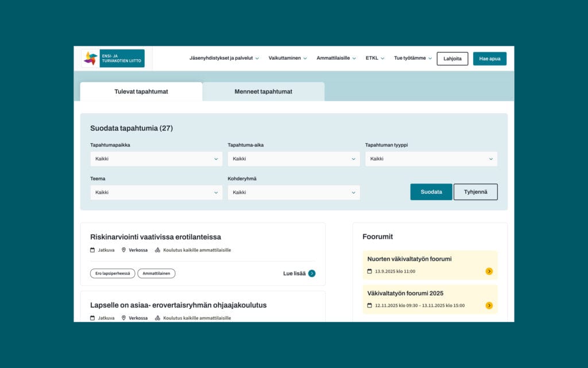Expand Jäsenyhdistykset ja palvelut menu

[224, 58]
